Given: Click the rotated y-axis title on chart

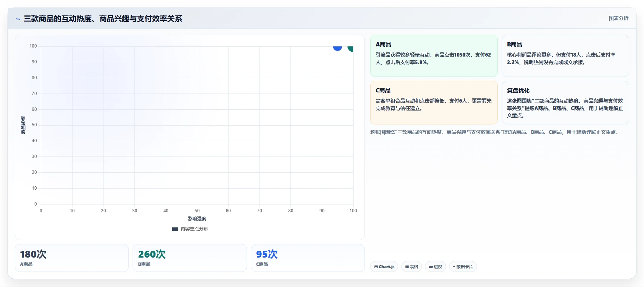Looking at the screenshot, I should click(23, 125).
